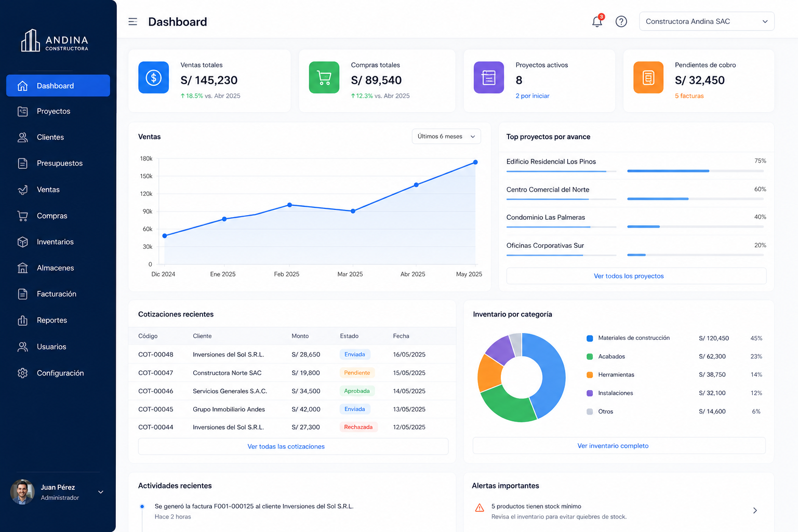Click the Presupuestos document icon
Image resolution: width=798 pixels, height=532 pixels.
tap(22, 163)
